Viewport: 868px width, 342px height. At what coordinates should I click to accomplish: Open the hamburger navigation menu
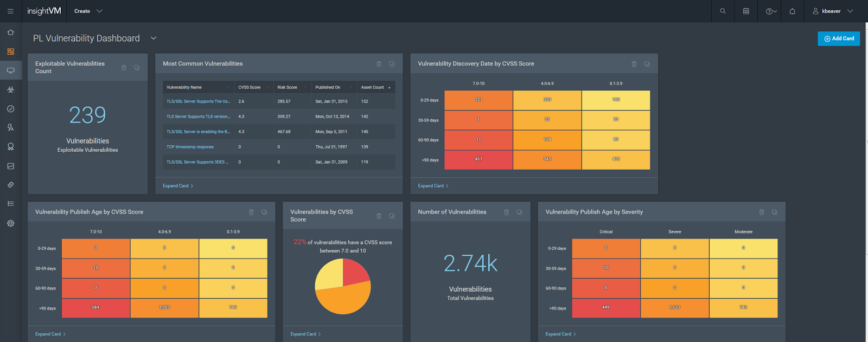(x=10, y=11)
